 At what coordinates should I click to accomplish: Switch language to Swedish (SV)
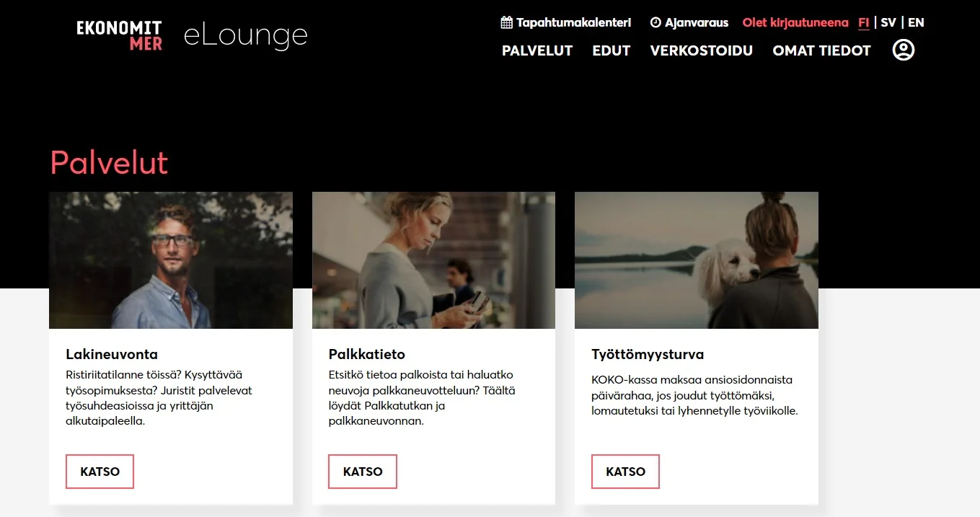(888, 22)
